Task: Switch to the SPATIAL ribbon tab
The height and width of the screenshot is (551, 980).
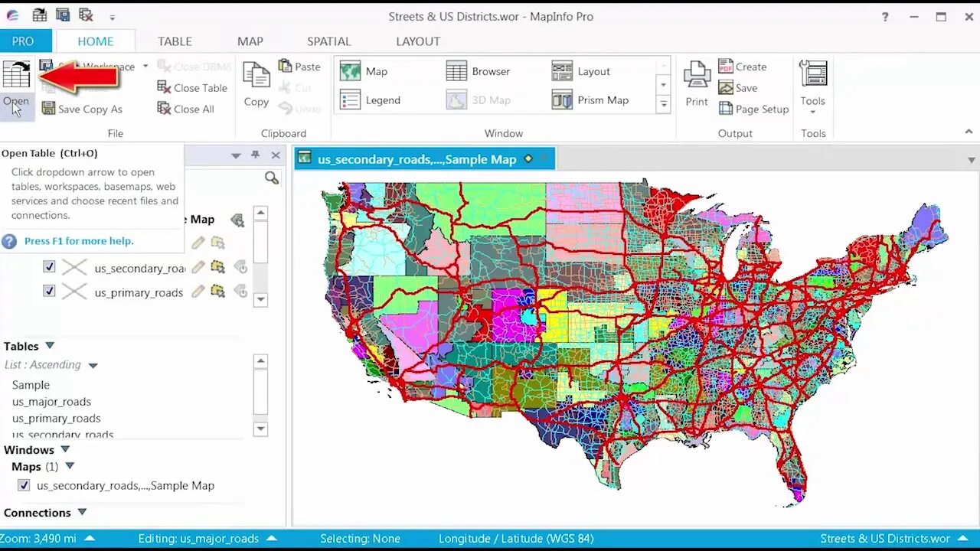Action: point(329,41)
